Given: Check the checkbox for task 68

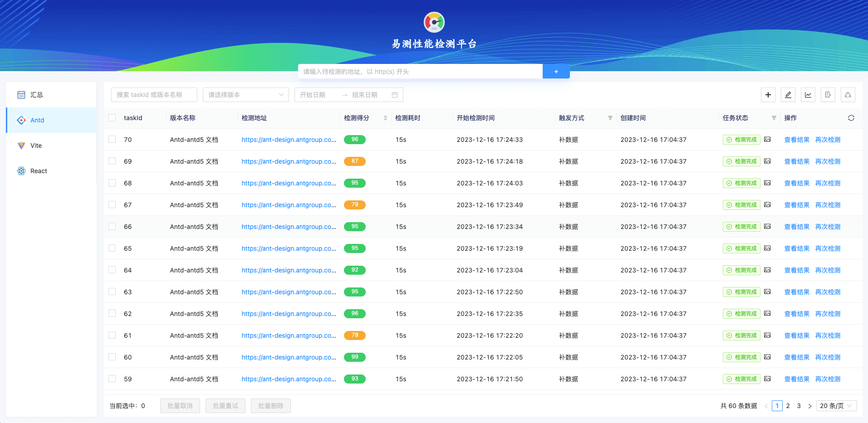Looking at the screenshot, I should click(x=112, y=183).
